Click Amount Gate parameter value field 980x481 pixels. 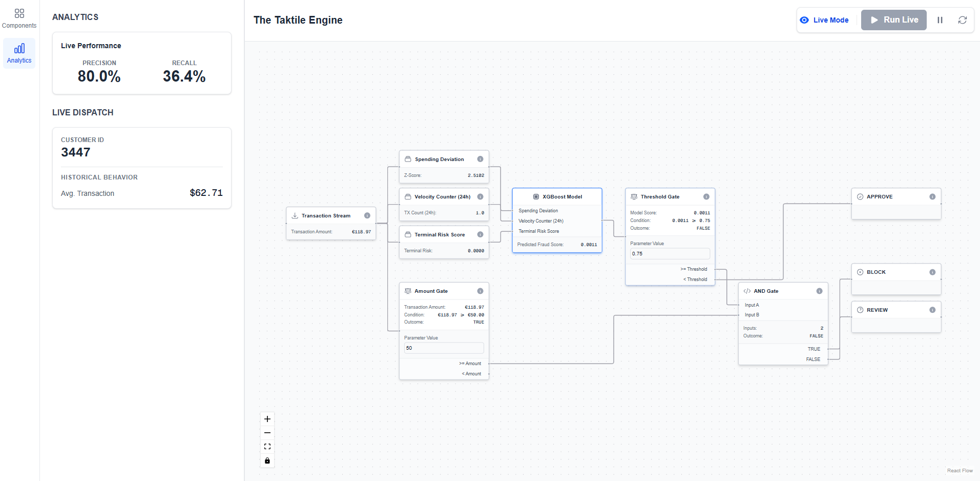pos(444,348)
